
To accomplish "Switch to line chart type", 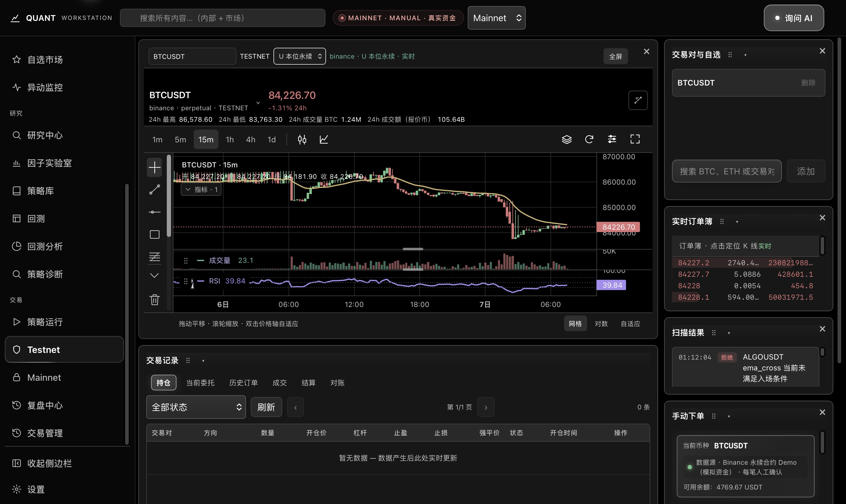I will (324, 139).
